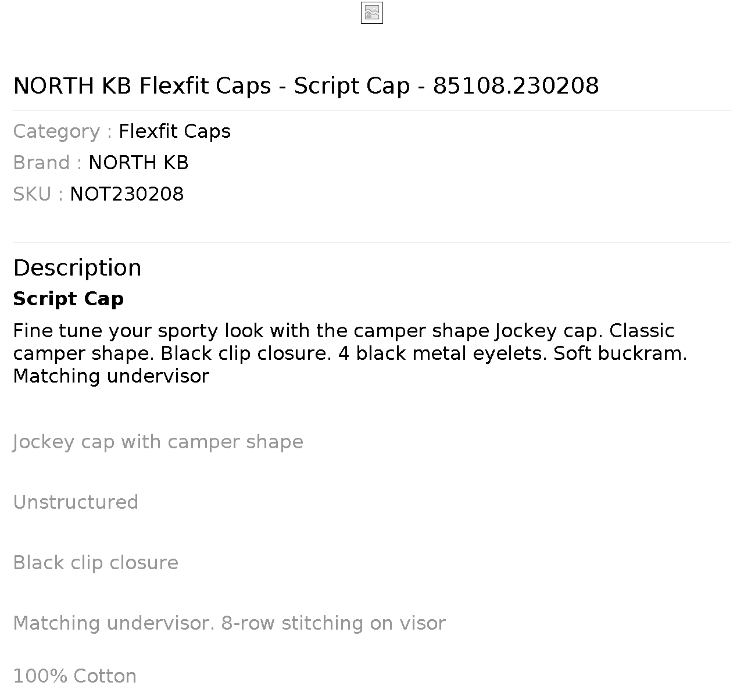This screenshot has height=700, width=744.
Task: Click the bold Script Cap subheading
Action: coord(69,299)
